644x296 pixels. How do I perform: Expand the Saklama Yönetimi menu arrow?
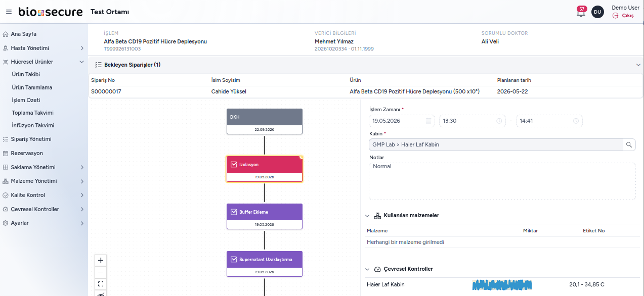(82, 167)
